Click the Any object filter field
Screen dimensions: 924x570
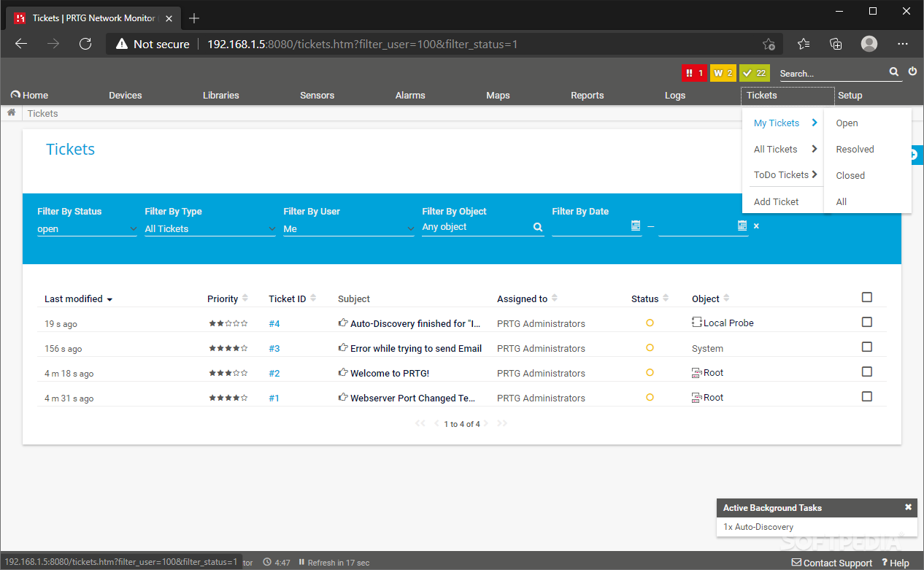tap(476, 227)
